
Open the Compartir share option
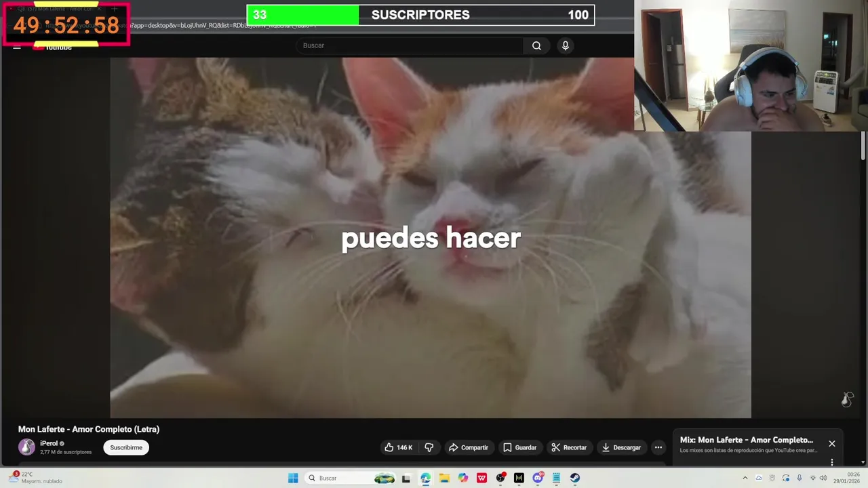468,447
